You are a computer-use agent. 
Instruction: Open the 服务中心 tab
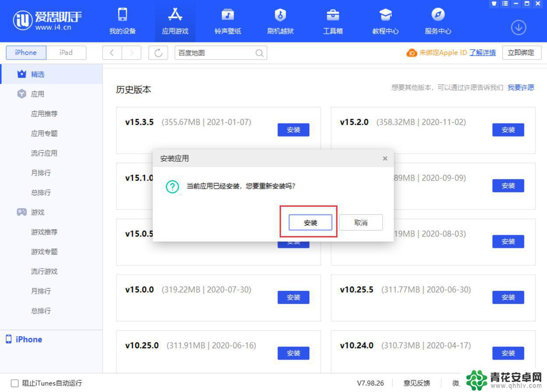[438, 21]
